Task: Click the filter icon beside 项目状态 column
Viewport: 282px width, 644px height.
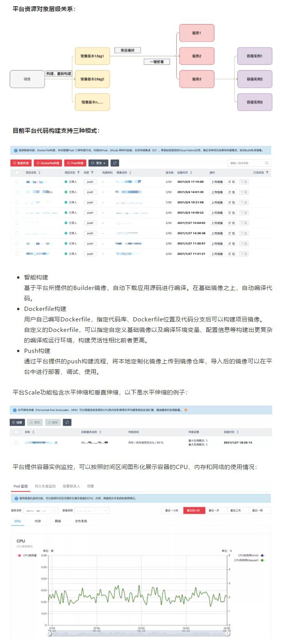Action: 78,173
